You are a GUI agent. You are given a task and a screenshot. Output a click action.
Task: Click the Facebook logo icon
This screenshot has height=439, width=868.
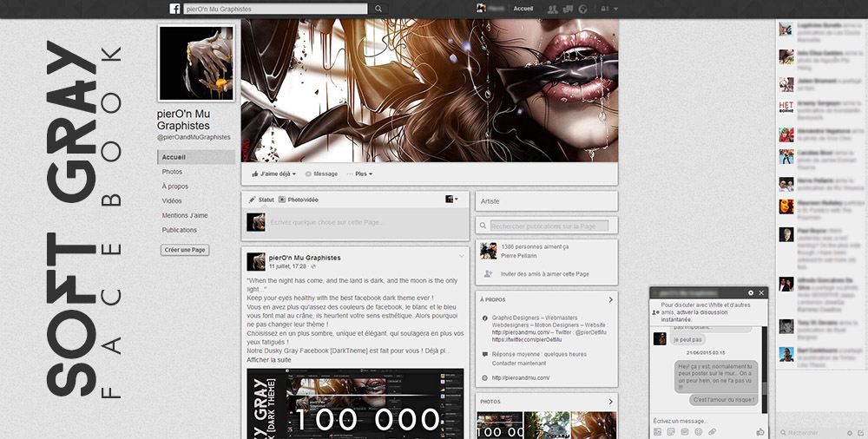click(x=174, y=9)
